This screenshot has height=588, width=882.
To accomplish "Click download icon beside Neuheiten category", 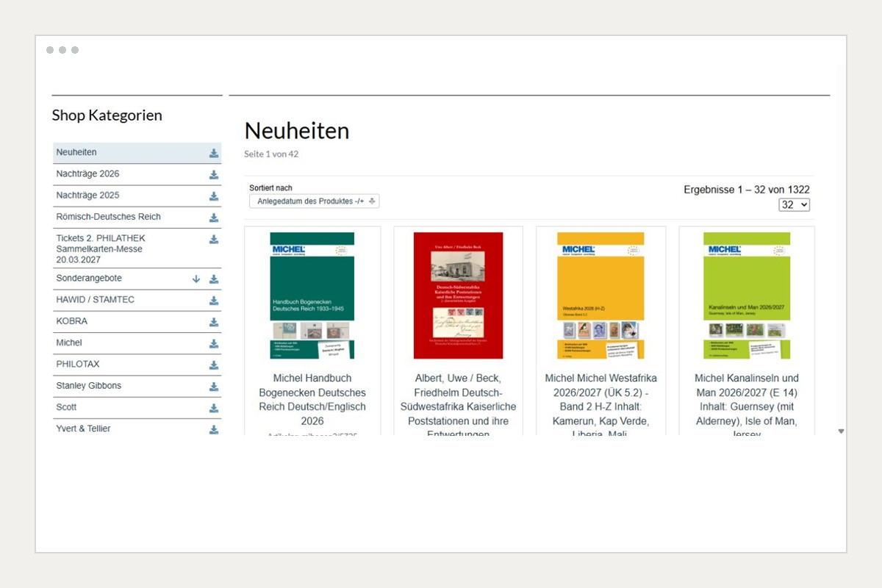I will click(x=214, y=153).
